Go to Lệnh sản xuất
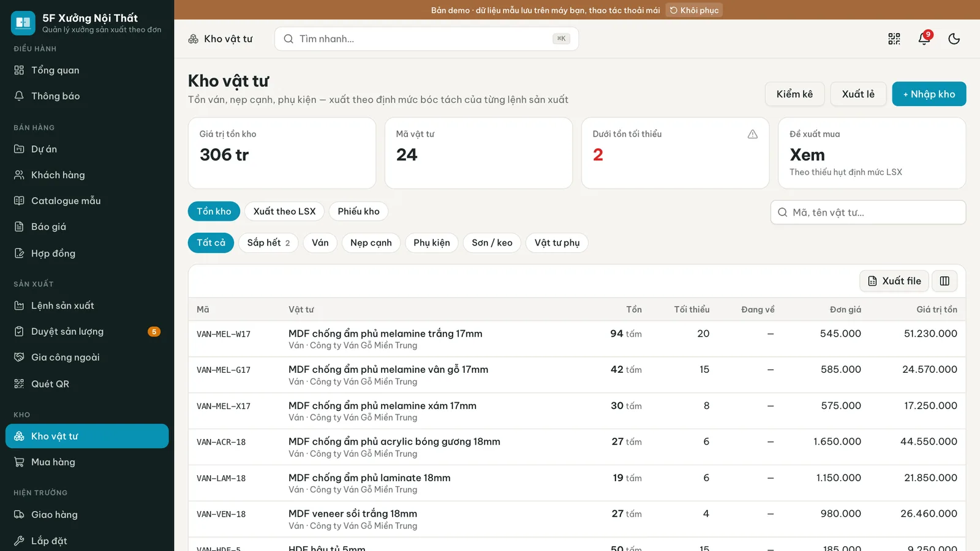This screenshot has height=551, width=980. 87,305
